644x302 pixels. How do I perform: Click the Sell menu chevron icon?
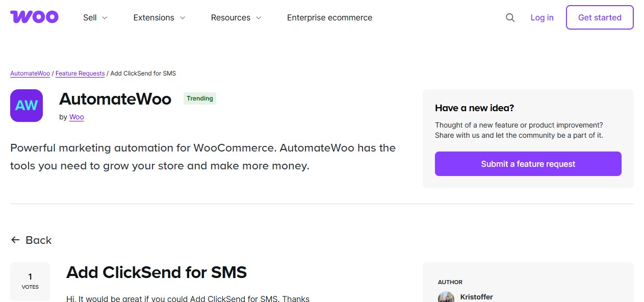[106, 17]
